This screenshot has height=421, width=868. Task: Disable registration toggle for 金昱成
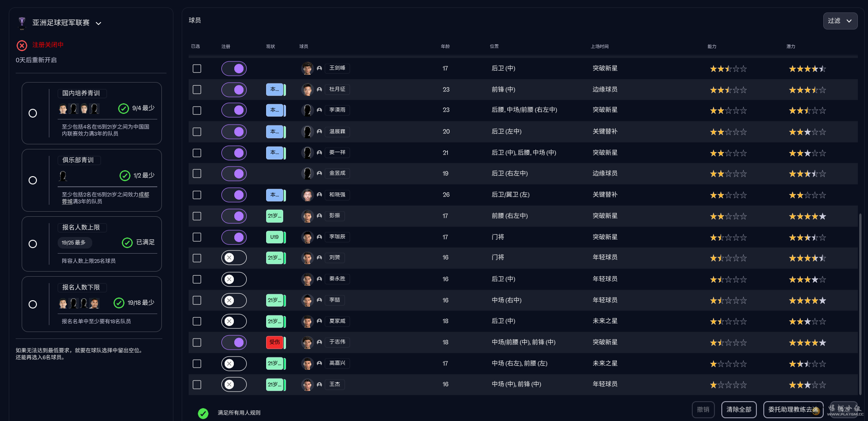[x=234, y=174]
